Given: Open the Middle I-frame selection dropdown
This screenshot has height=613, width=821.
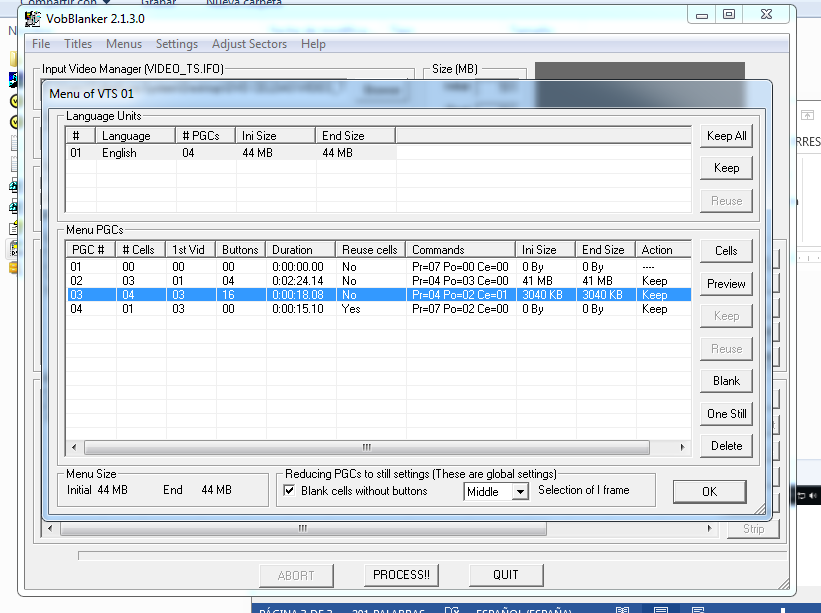Looking at the screenshot, I should [x=520, y=492].
